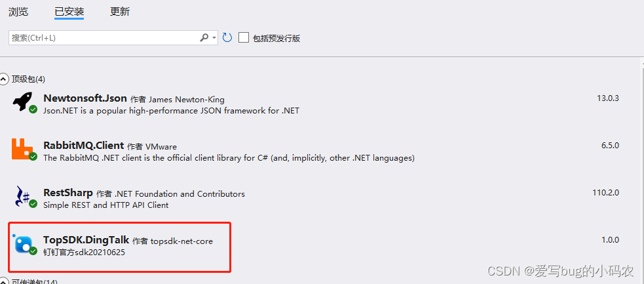The image size is (644, 284).
Task: Click author name James Newton-King
Action: (x=187, y=100)
